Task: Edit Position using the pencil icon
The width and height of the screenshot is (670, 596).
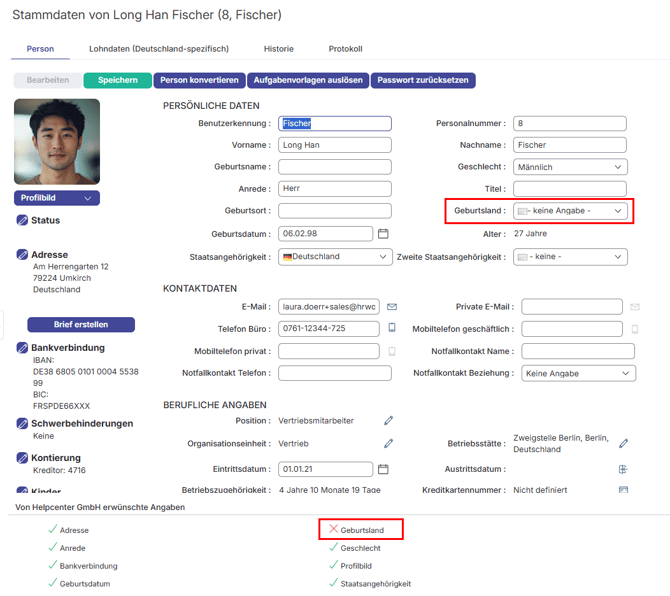Action: click(x=389, y=421)
